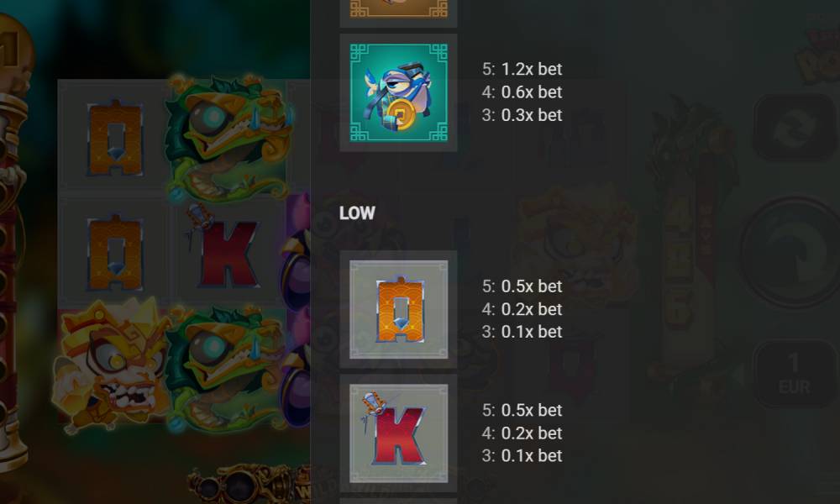Click the top-row orange A on reels

click(x=115, y=139)
